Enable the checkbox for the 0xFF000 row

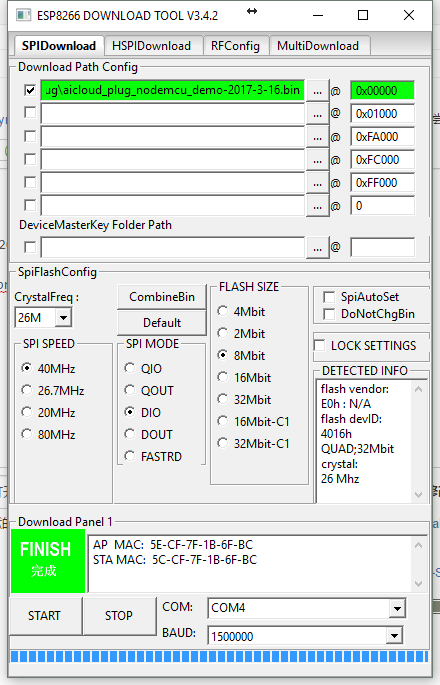pyautogui.click(x=30, y=182)
